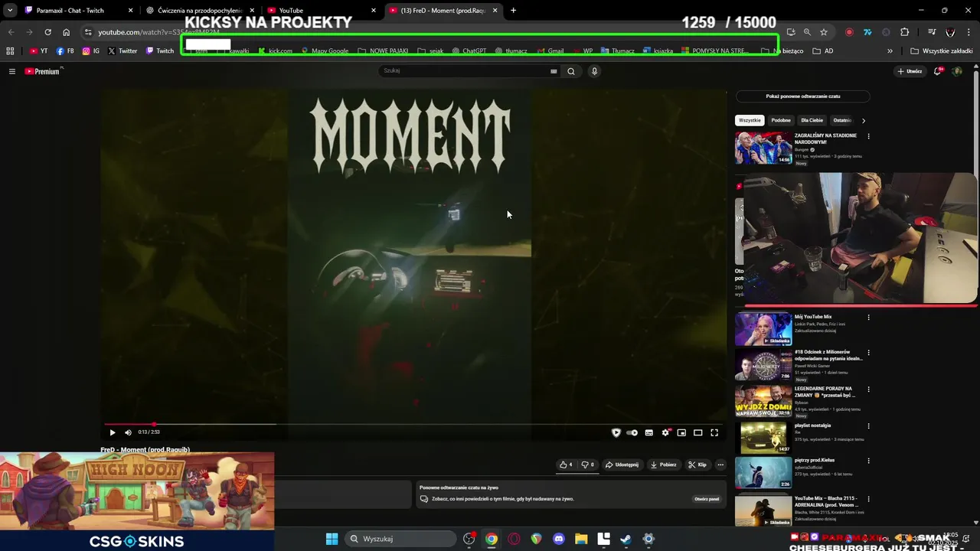Viewport: 980px width, 551px height.
Task: Click the YouTube search magnifier button
Action: (571, 71)
